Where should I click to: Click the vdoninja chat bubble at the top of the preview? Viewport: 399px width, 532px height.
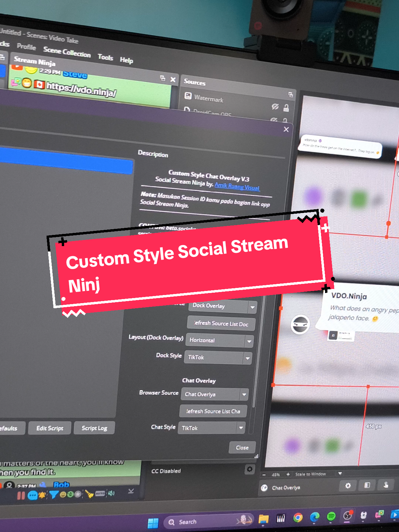pos(340,146)
